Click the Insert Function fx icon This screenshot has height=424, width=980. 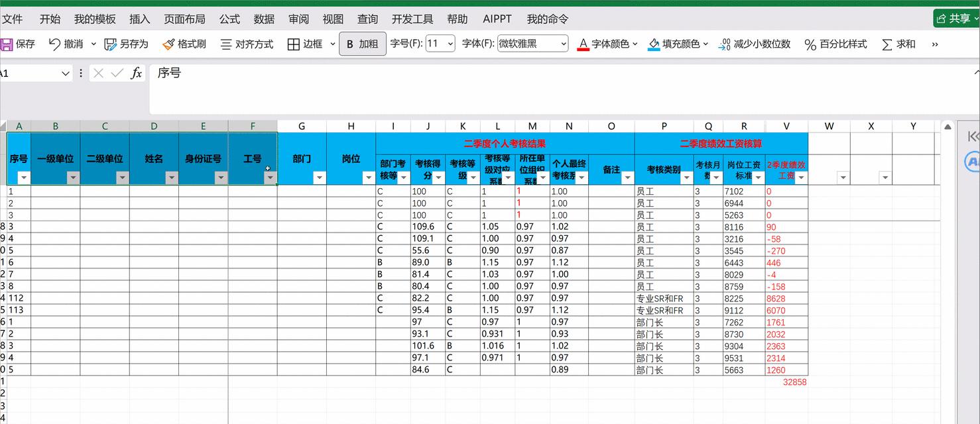pyautogui.click(x=137, y=73)
